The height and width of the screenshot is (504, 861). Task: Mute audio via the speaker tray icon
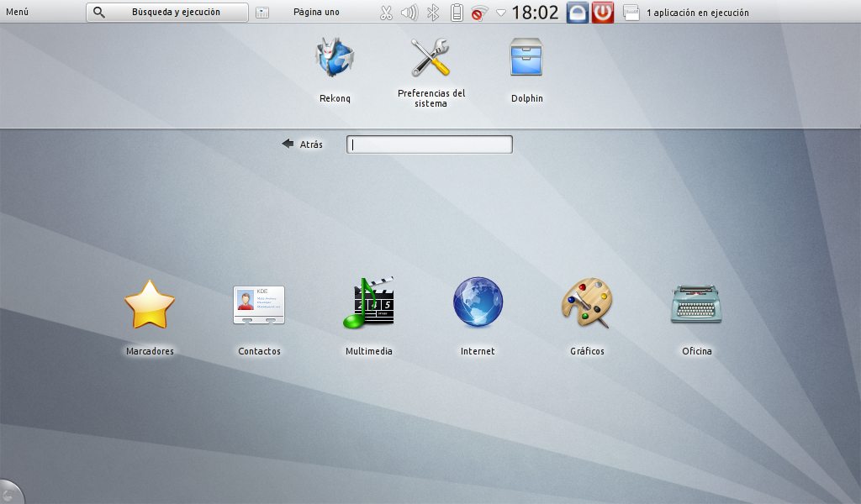point(409,13)
